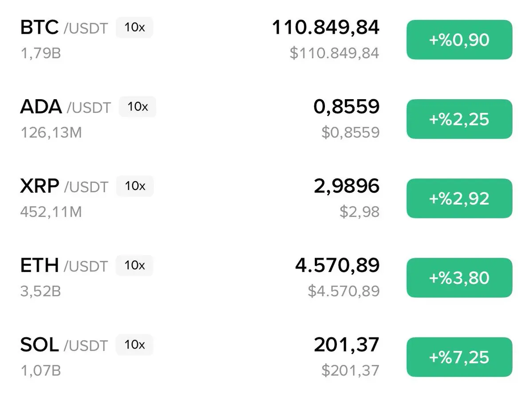
Task: Select the +%3,80 change button for ETH
Action: click(459, 278)
